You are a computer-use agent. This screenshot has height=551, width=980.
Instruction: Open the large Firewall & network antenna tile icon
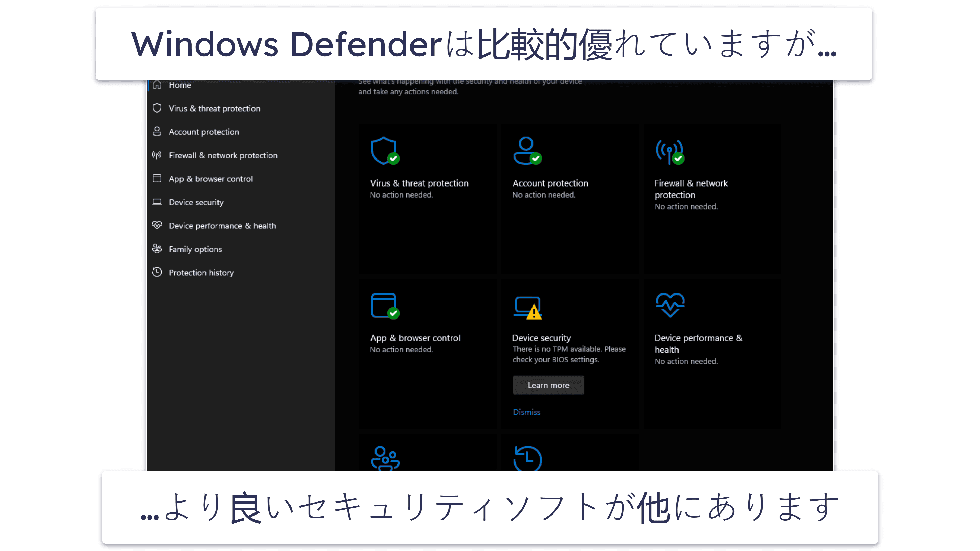[670, 152]
